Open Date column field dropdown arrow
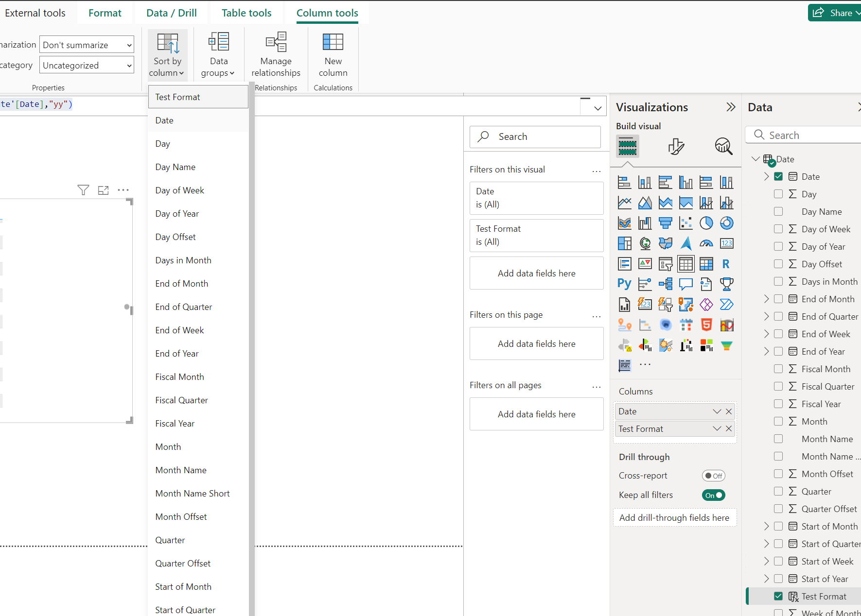 pos(717,411)
